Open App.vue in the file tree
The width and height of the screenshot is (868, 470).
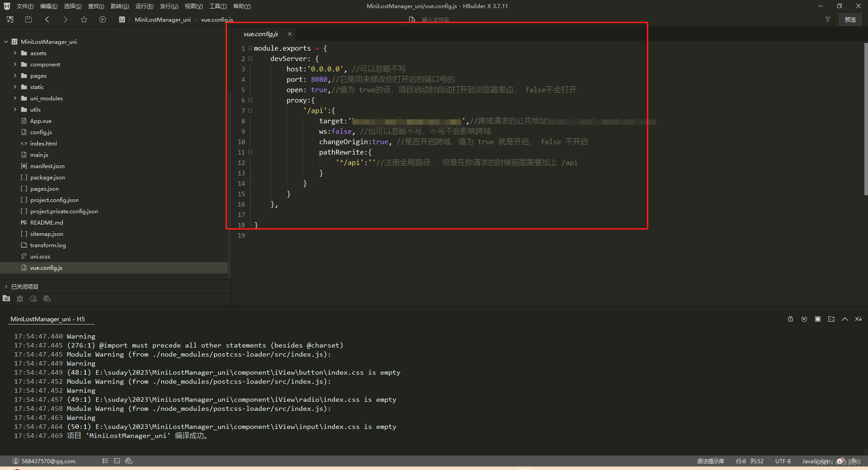point(41,121)
